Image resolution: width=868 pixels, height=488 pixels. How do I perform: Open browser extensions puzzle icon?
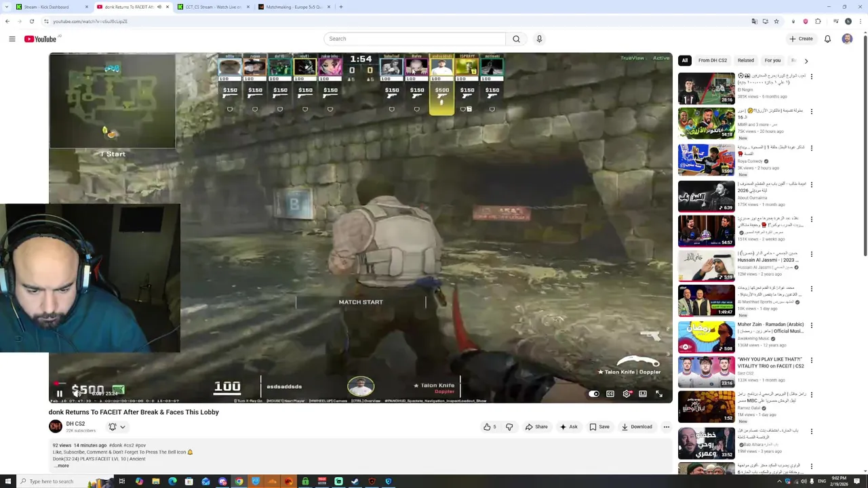pos(818,21)
